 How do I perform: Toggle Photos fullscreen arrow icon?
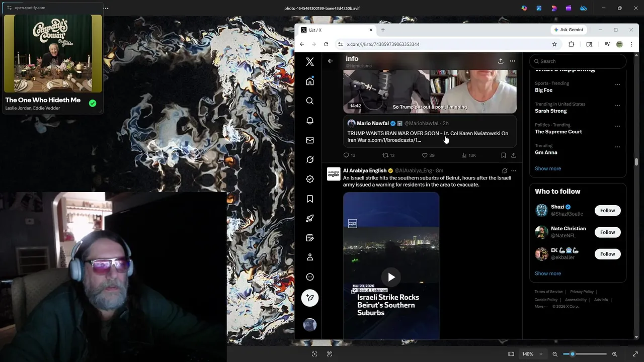[635, 354]
